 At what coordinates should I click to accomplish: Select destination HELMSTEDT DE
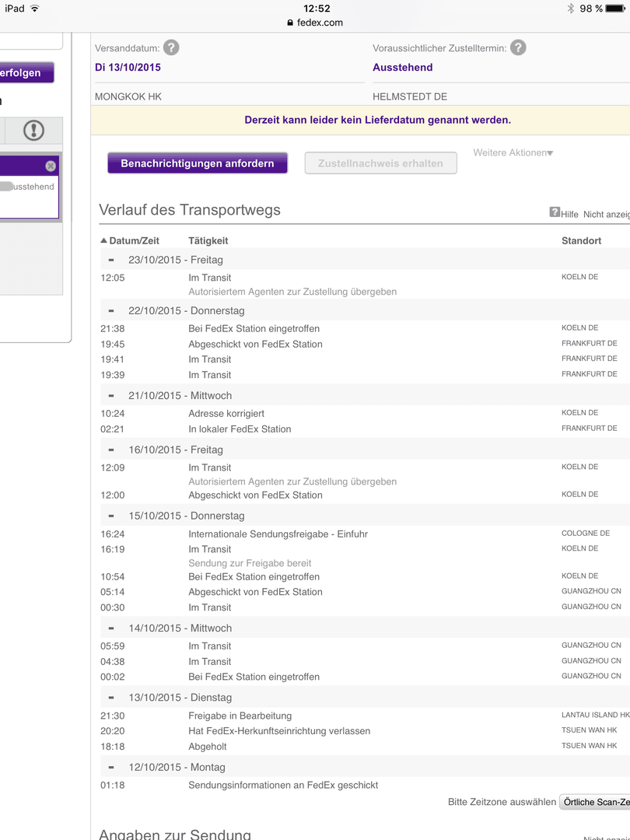pos(410,97)
